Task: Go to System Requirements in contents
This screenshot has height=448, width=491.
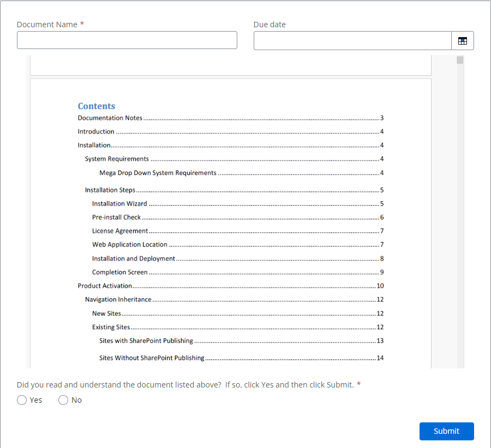Action: (117, 159)
